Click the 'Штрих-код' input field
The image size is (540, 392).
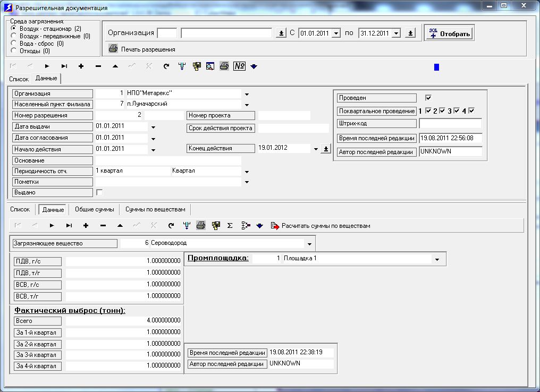point(451,123)
